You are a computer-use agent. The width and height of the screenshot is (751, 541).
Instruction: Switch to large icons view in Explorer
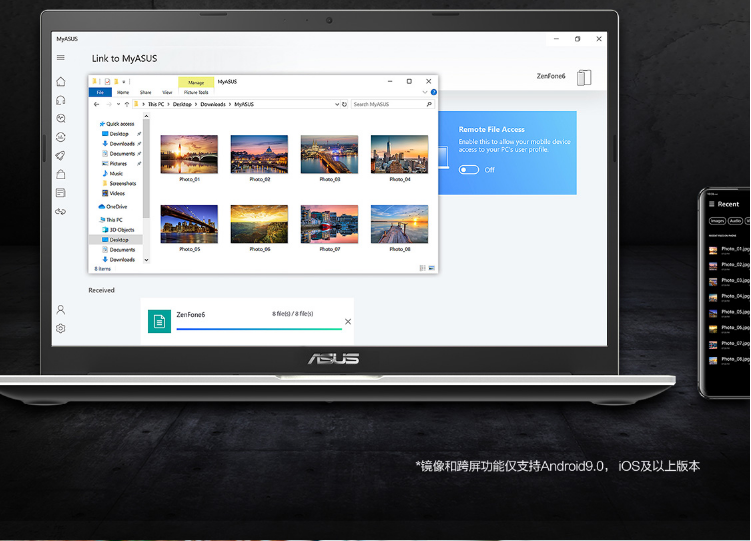[x=431, y=268]
